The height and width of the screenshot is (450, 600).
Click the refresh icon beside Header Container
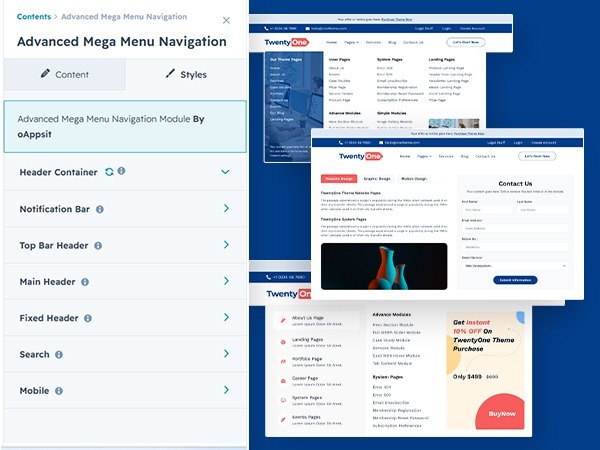click(x=109, y=172)
